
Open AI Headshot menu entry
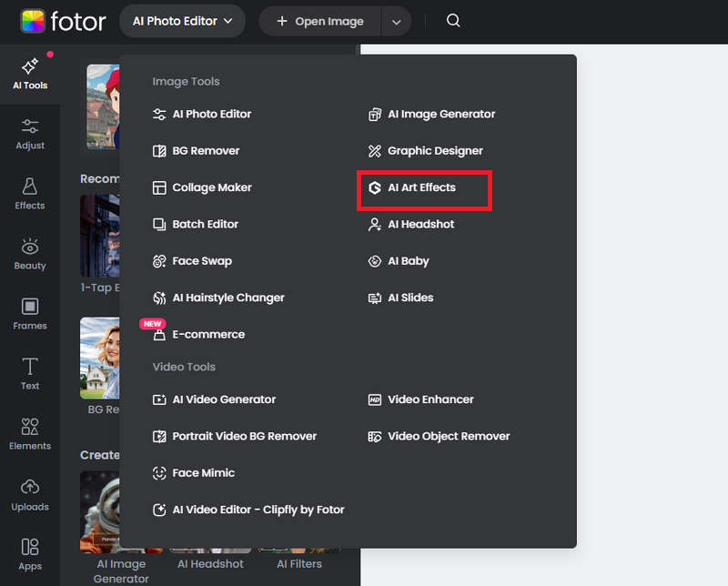coord(411,224)
